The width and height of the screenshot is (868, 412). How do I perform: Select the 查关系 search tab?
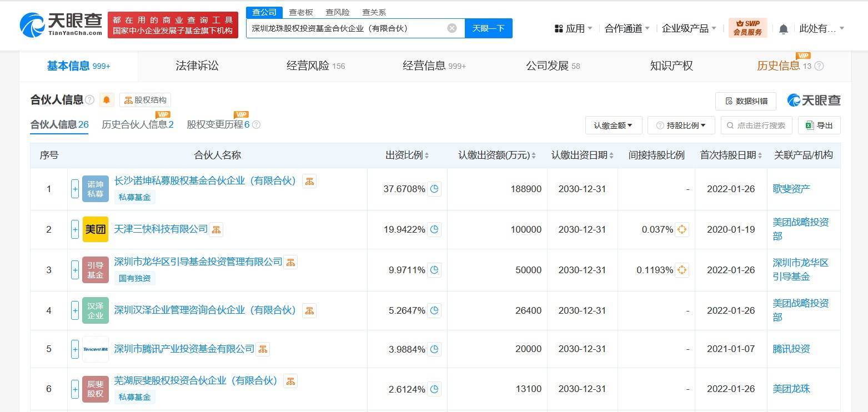(x=374, y=12)
